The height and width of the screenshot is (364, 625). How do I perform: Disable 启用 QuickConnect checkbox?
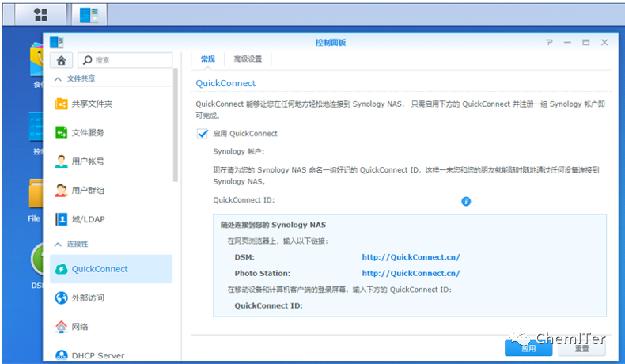click(203, 134)
